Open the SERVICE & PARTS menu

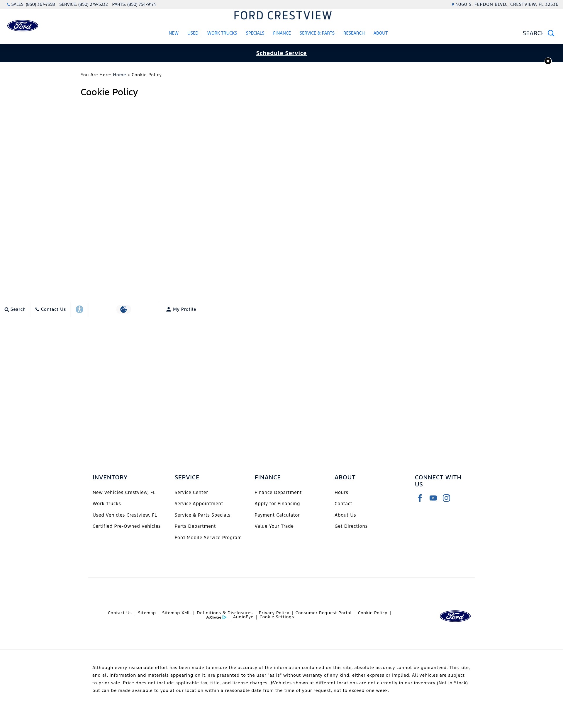point(317,33)
